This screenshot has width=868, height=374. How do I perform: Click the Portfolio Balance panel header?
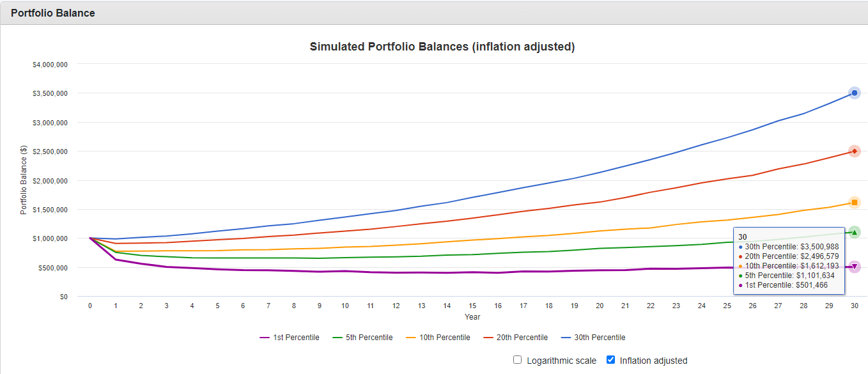pos(53,13)
